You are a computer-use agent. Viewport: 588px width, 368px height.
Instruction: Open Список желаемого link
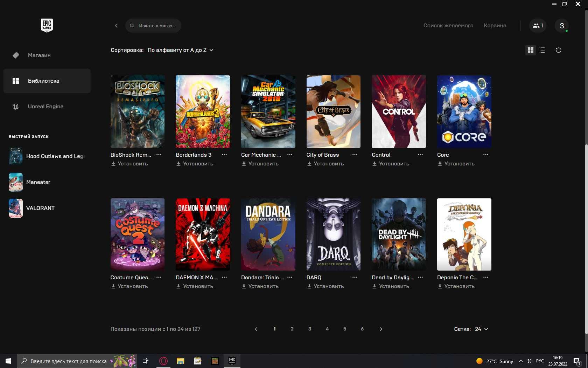[x=448, y=26]
